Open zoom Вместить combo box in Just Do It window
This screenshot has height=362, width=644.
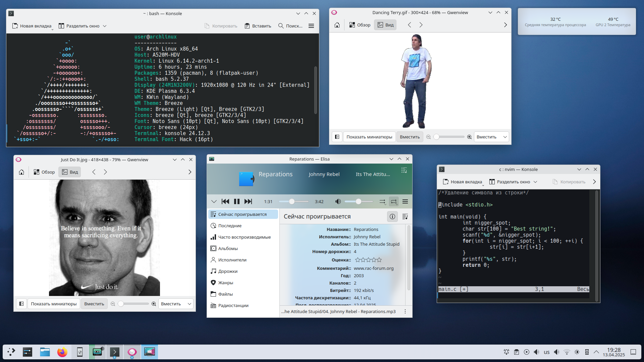(176, 304)
